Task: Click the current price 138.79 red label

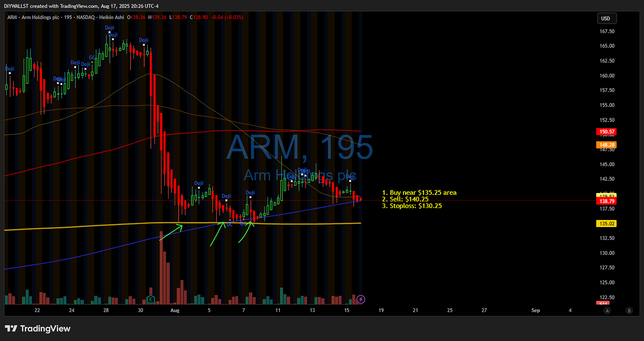Action: [x=606, y=201]
